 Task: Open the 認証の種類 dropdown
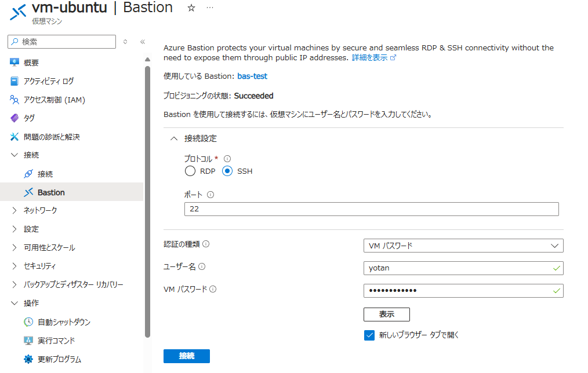coord(463,246)
